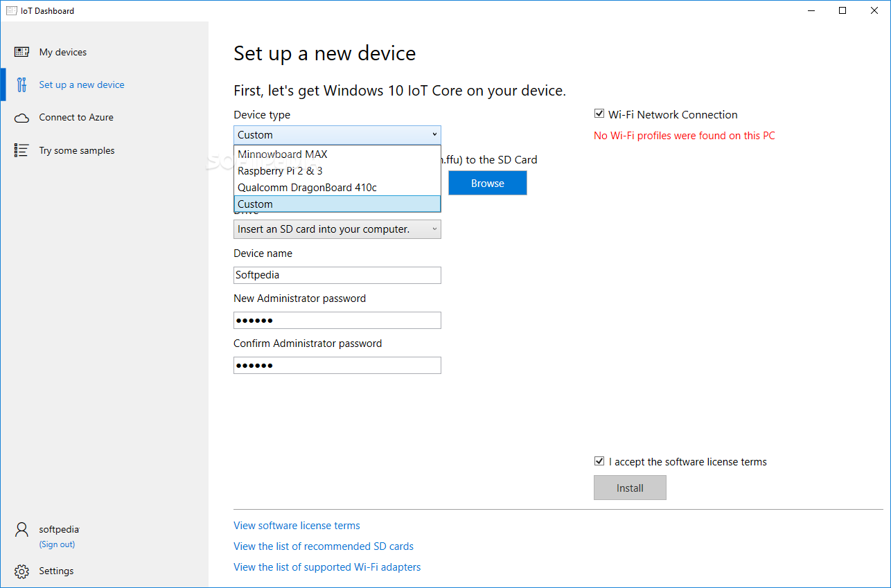Uncheck the Wi-Fi Network Connection checkbox
The width and height of the screenshot is (891, 588).
(x=599, y=114)
